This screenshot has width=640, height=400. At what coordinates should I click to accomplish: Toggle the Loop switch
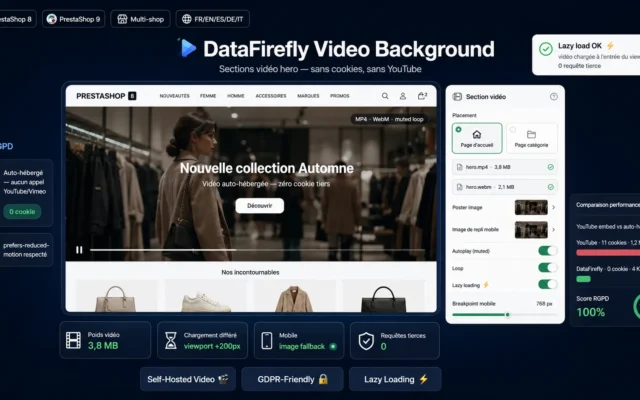[547, 268]
